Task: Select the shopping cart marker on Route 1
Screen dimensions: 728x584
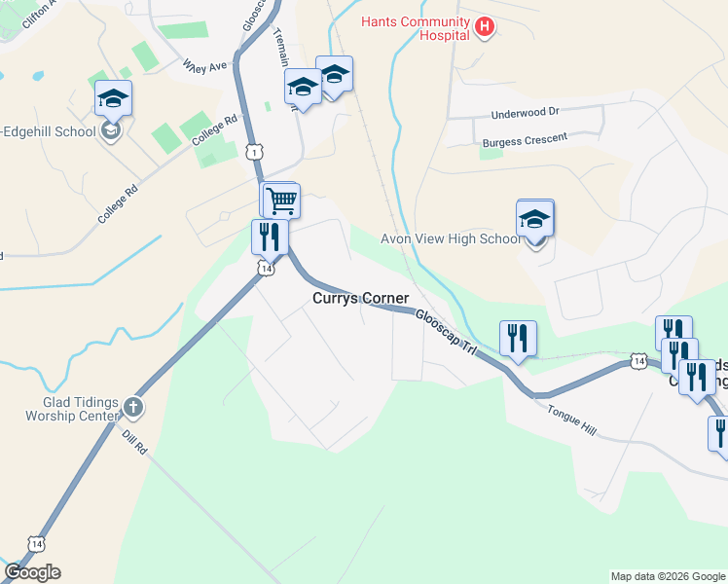Action: (282, 201)
